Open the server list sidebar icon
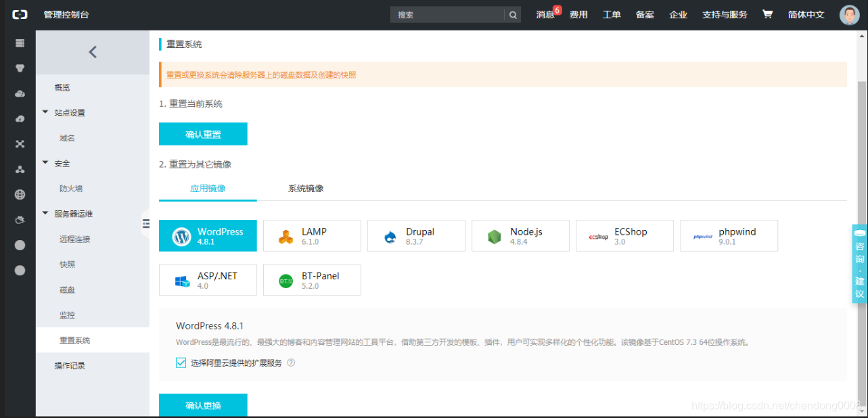Image resolution: width=868 pixels, height=418 pixels. 20,43
